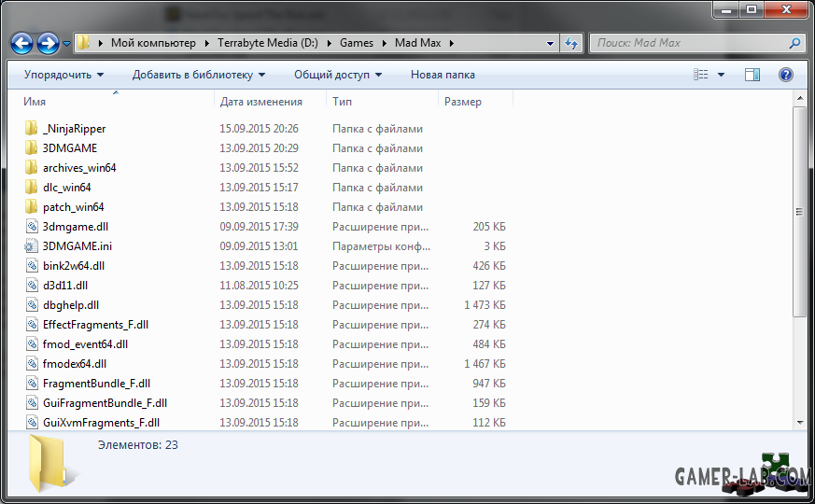Image resolution: width=815 pixels, height=504 pixels.
Task: Click the file name 3DMGAME.ini
Action: [x=77, y=245]
